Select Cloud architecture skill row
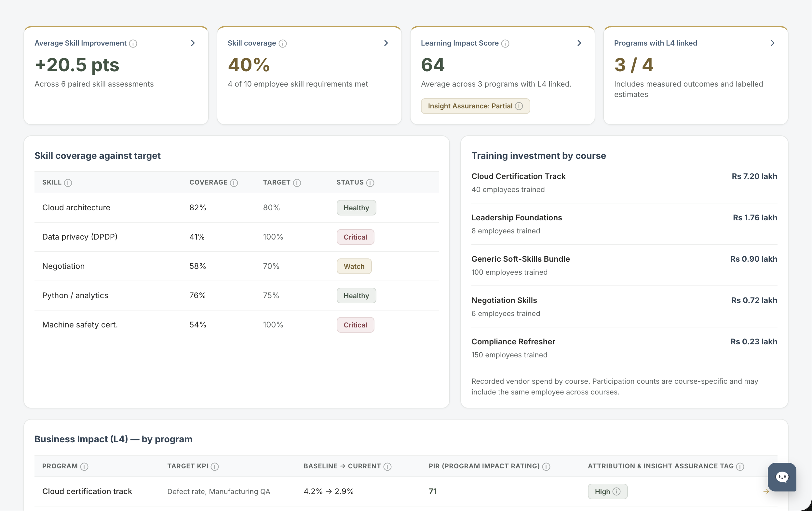Viewport: 812px width, 511px height. click(237, 208)
